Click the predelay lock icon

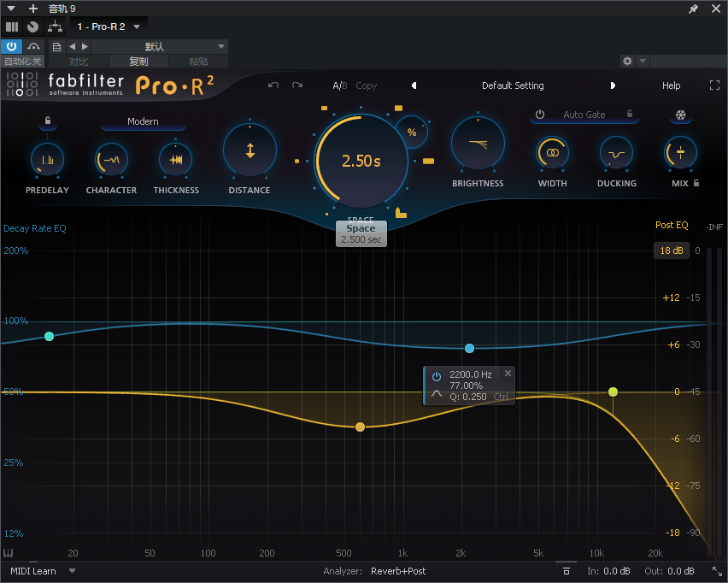point(47,121)
